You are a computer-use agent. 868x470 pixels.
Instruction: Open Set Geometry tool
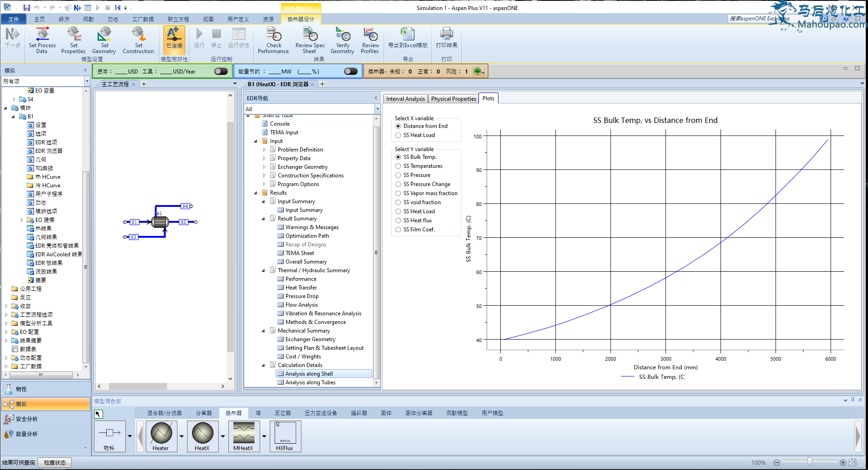104,40
